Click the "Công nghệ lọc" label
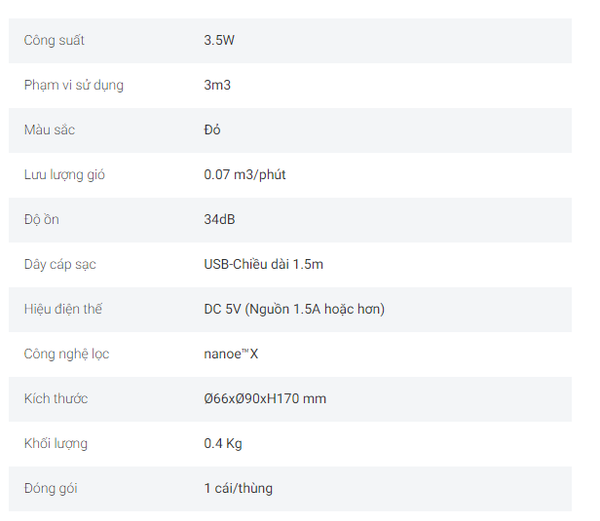The image size is (600, 521). tap(67, 354)
